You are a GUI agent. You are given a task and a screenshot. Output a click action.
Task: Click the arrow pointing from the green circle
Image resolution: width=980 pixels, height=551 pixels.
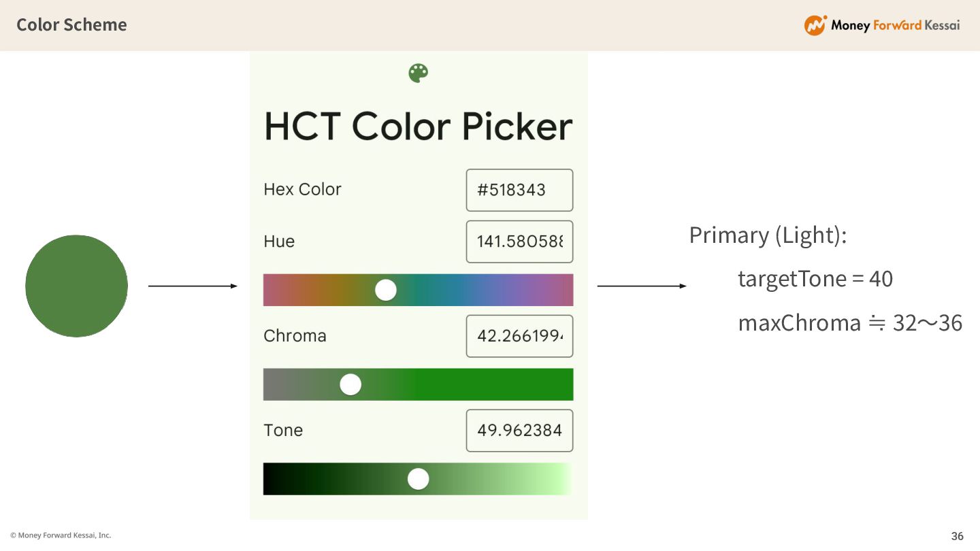coord(193,286)
